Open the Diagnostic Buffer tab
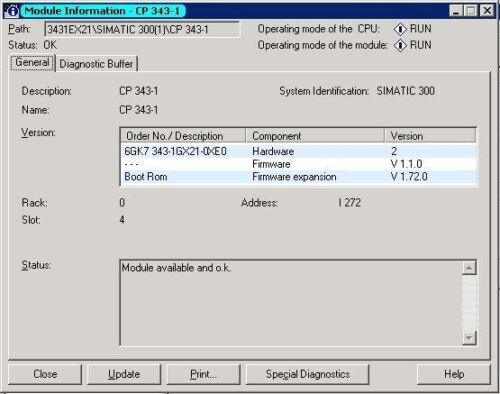The image size is (500, 394). [x=96, y=64]
